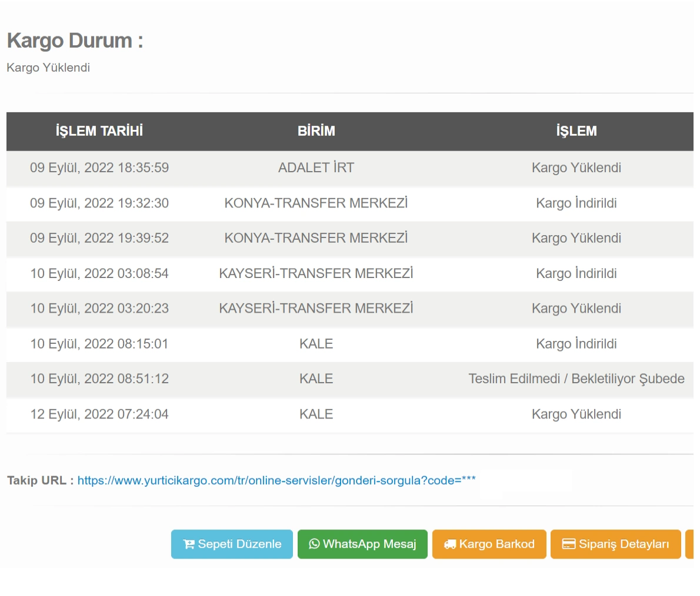Open the yurticikargo.com tracking URL link
This screenshot has width=700, height=596.
pos(276,480)
